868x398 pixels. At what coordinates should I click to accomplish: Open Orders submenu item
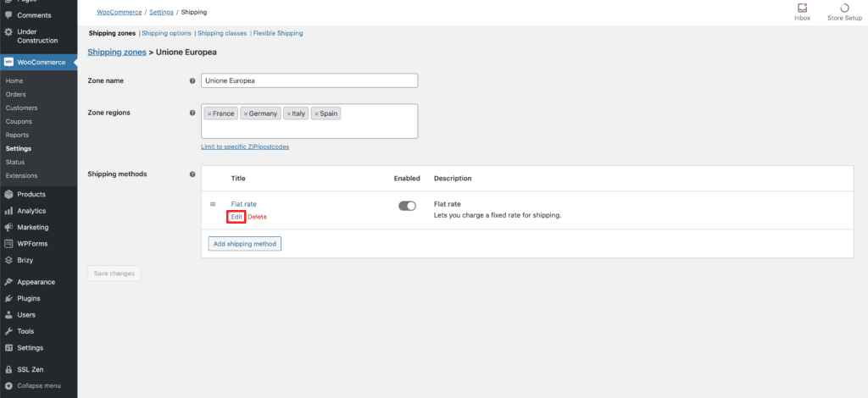pyautogui.click(x=15, y=95)
